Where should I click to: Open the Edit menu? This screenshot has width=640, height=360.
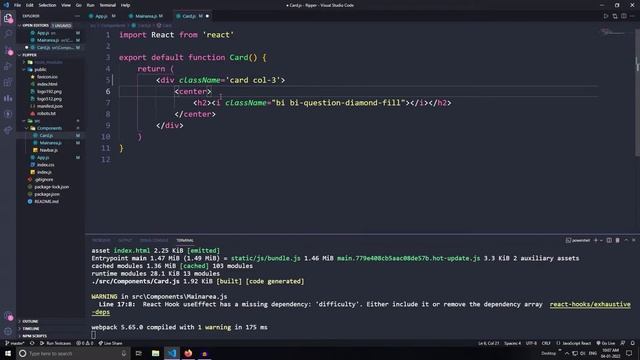[x=30, y=5]
